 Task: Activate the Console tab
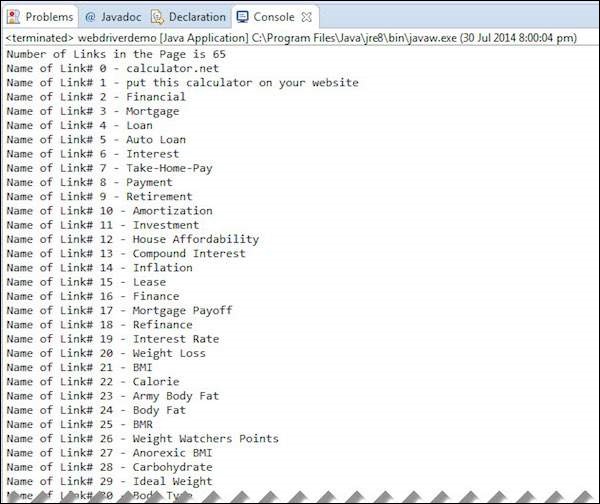274,17
